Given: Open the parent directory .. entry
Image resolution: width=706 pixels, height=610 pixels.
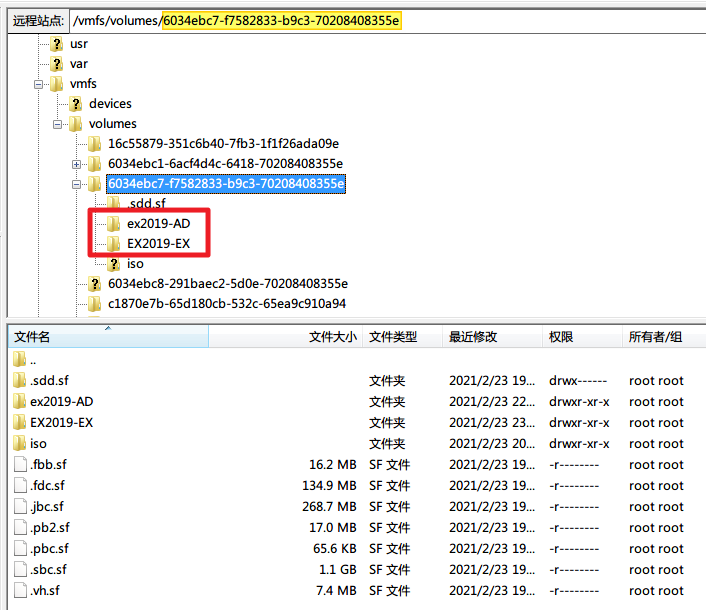Looking at the screenshot, I should coord(33,360).
